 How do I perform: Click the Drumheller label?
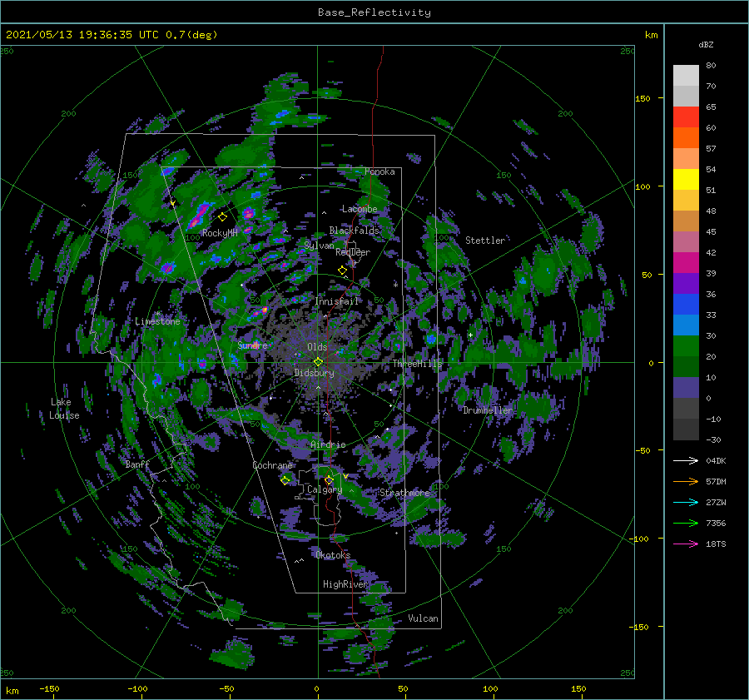point(488,410)
